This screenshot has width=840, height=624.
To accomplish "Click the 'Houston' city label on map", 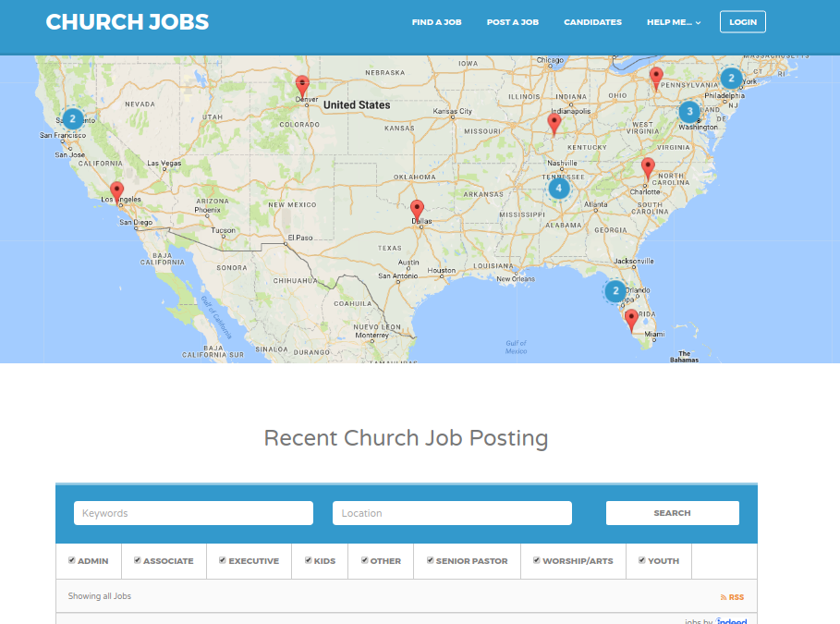I will [x=442, y=270].
